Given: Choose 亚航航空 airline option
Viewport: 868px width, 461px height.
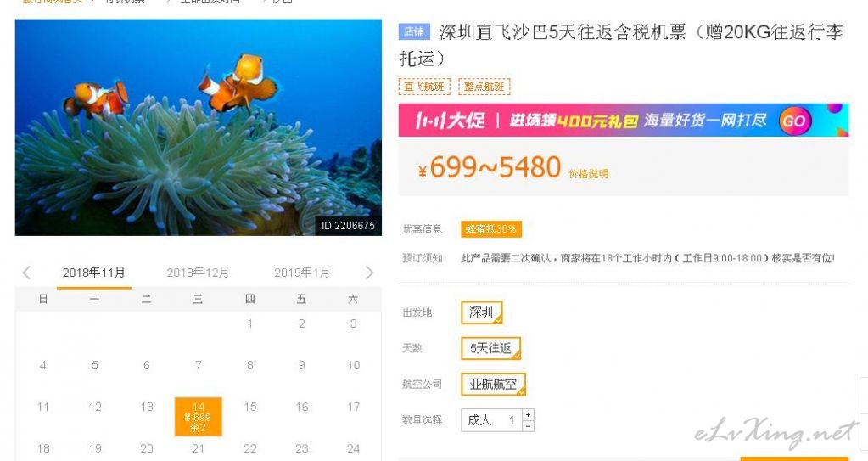Looking at the screenshot, I should pos(493,384).
